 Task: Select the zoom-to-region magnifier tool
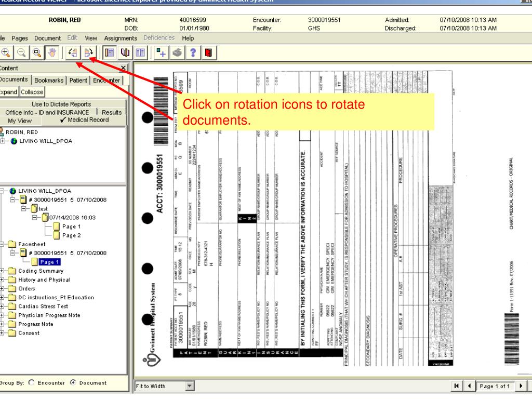coord(37,52)
